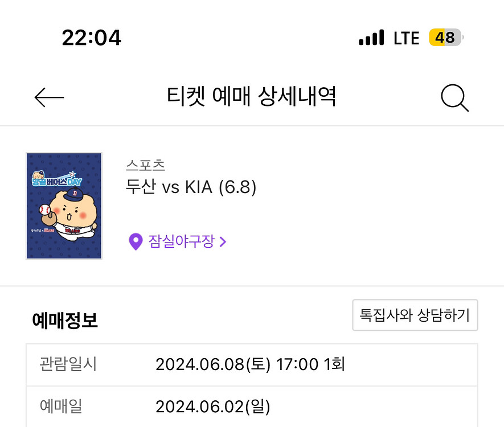Screen dimensions: 504x427
Task: Open search with the magnifier icon
Action: 454,98
